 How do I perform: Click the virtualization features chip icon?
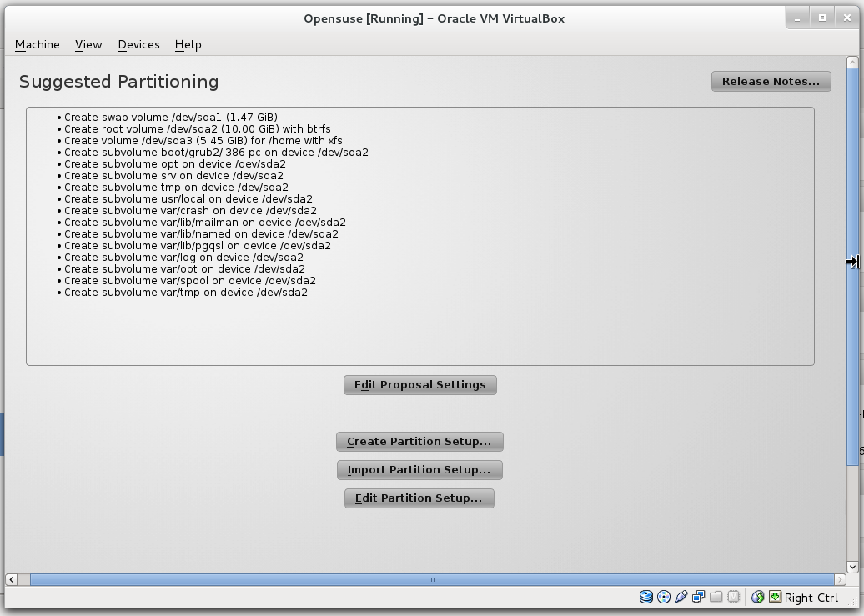click(734, 597)
